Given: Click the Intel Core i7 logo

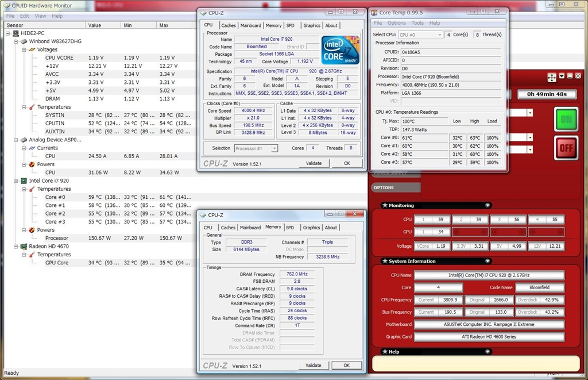Looking at the screenshot, I should click(x=340, y=50).
